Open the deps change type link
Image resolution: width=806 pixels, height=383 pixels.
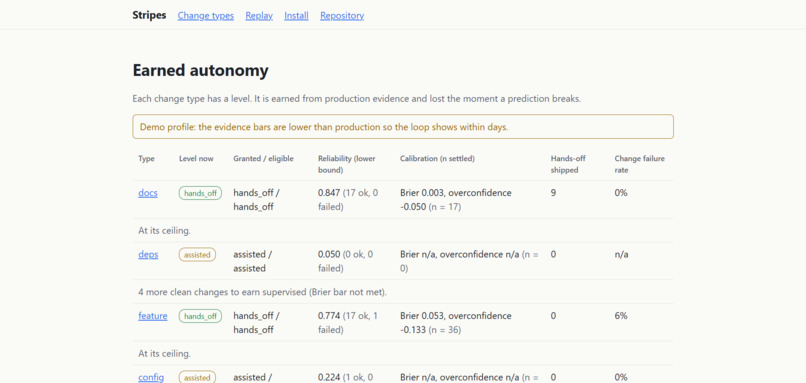[x=148, y=254]
